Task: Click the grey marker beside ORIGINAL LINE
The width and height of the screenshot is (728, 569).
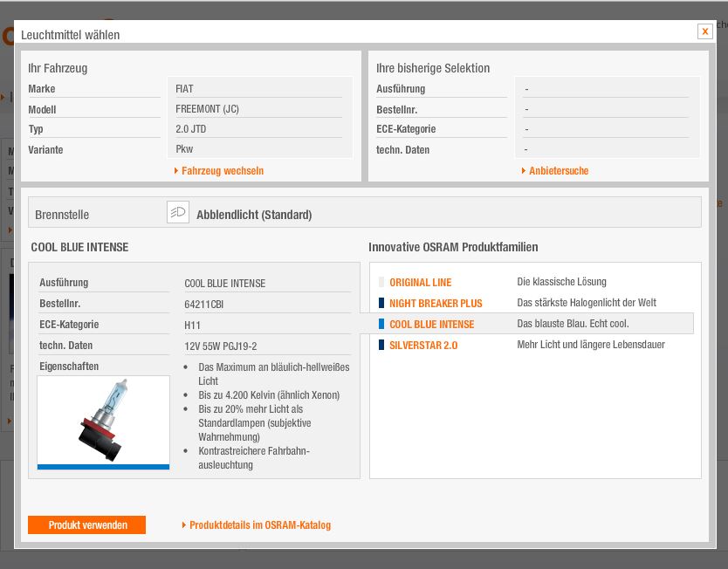Action: 381,283
